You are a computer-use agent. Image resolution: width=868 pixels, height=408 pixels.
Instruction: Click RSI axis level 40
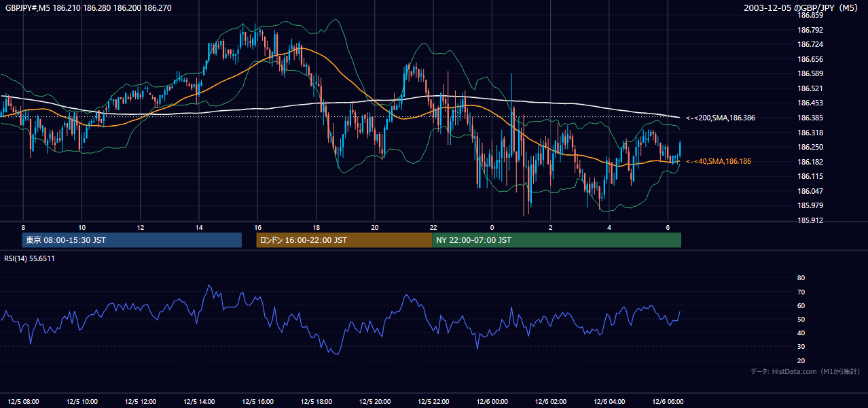click(x=801, y=333)
